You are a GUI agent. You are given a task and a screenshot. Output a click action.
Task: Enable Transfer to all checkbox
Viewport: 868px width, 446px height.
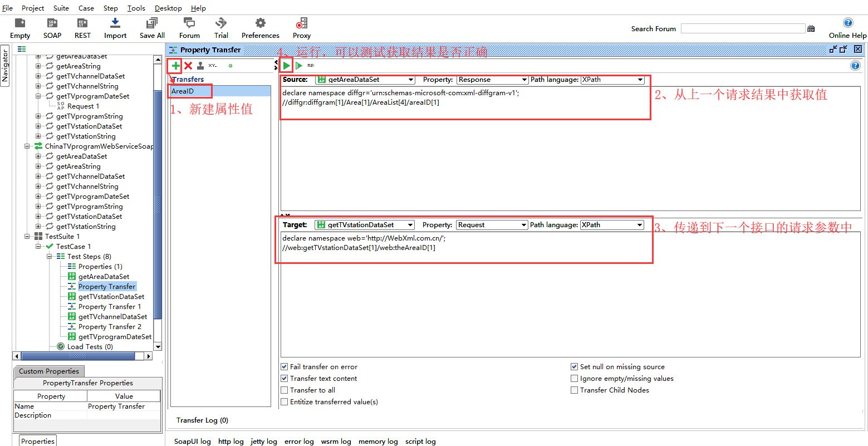(285, 390)
